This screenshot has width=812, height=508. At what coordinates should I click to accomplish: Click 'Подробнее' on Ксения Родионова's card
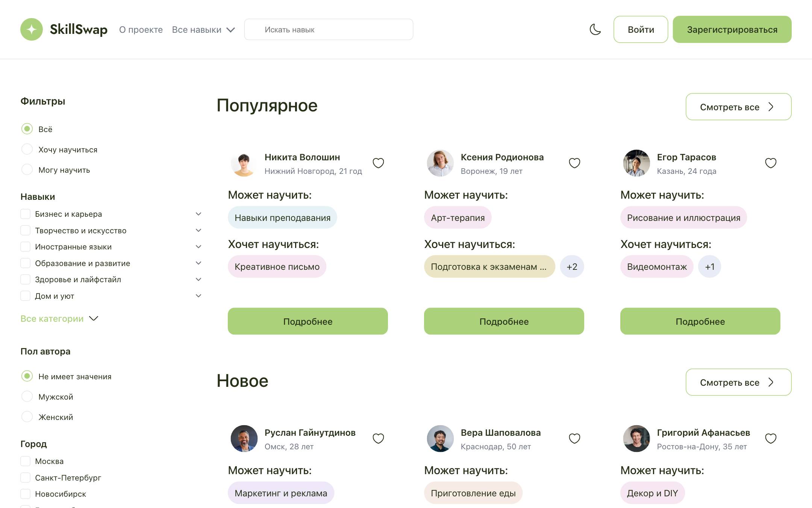pyautogui.click(x=504, y=321)
